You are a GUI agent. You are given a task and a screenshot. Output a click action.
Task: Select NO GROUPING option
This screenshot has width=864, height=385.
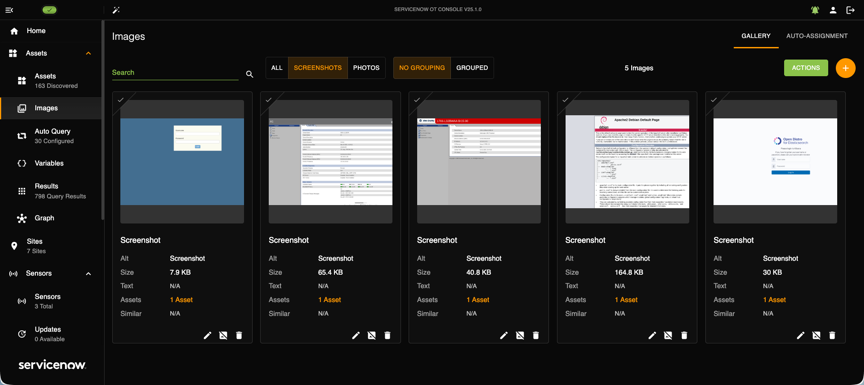[422, 68]
